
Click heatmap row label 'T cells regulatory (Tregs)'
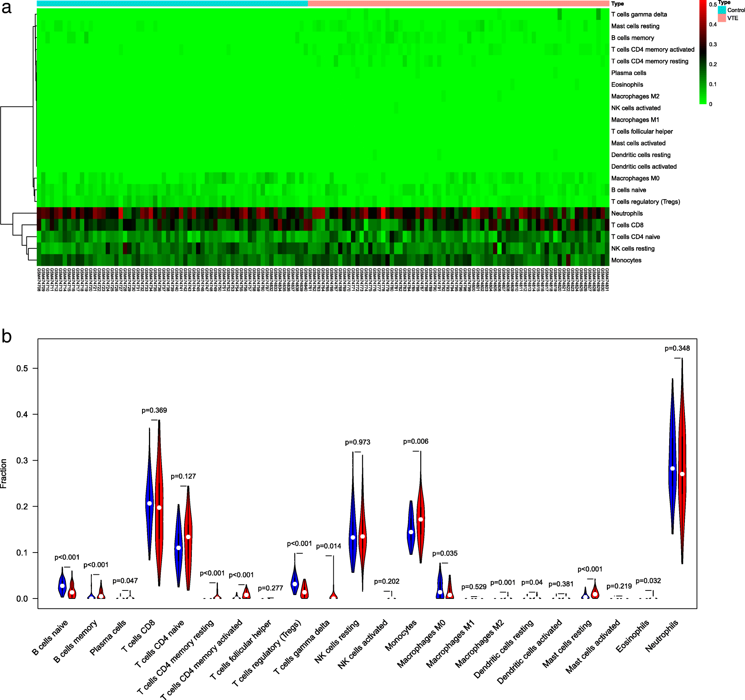[645, 202]
